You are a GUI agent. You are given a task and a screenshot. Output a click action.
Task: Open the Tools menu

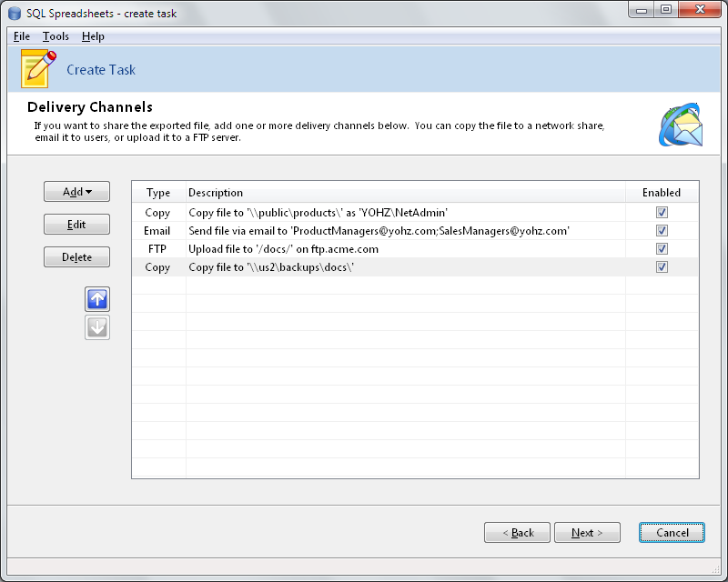click(x=56, y=36)
